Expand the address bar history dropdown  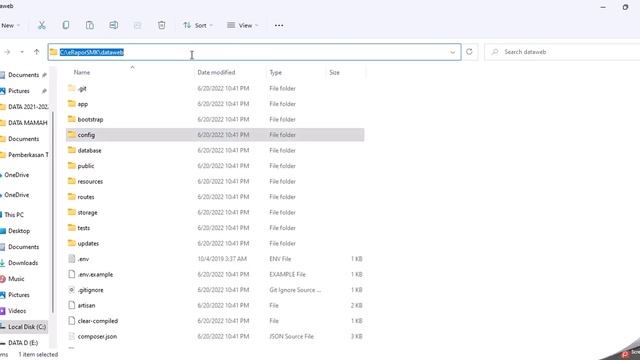click(452, 52)
